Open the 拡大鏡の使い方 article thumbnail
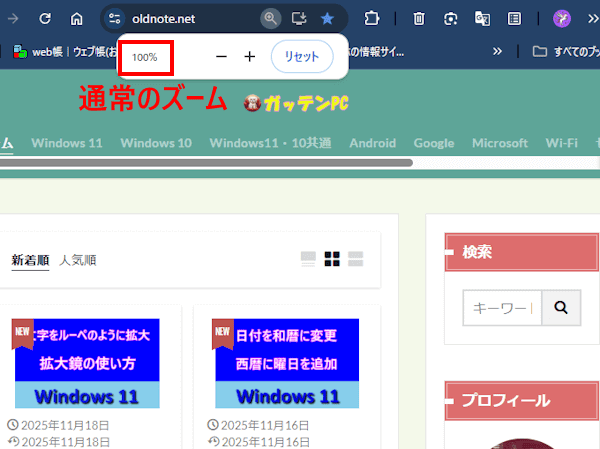The width and height of the screenshot is (600, 449). tap(87, 363)
